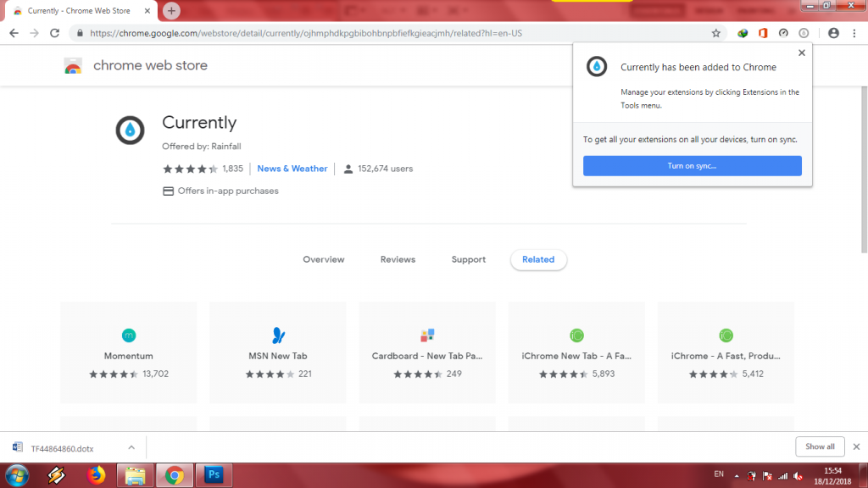Click the Currently droplet extension icon in toolbar

pyautogui.click(x=804, y=33)
